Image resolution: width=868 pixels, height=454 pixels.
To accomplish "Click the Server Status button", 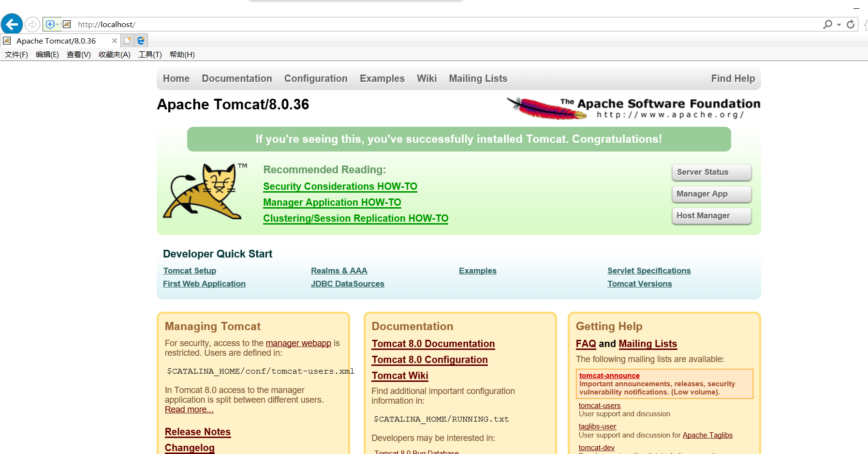I will 712,172.
